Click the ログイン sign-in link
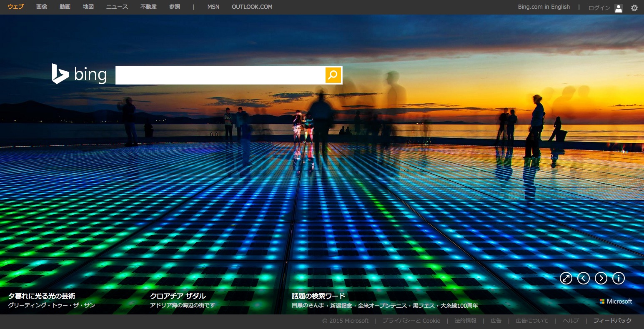644x329 pixels. pos(599,8)
